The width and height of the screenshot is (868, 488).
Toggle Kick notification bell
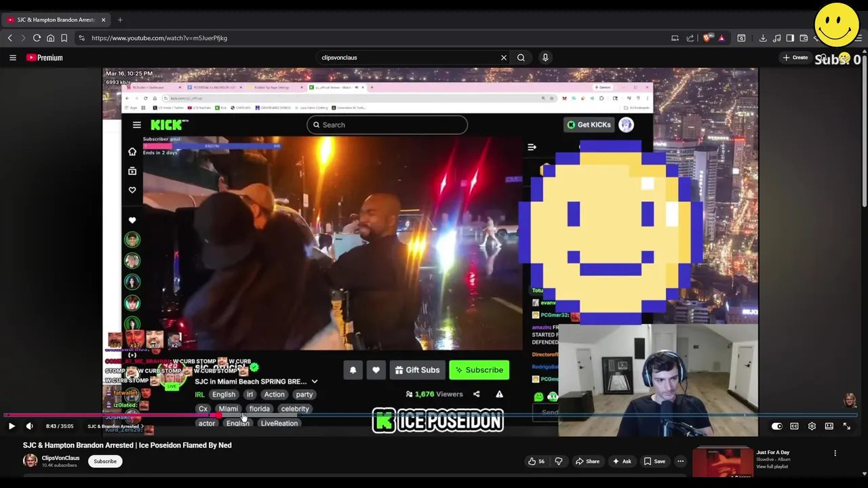pyautogui.click(x=353, y=370)
